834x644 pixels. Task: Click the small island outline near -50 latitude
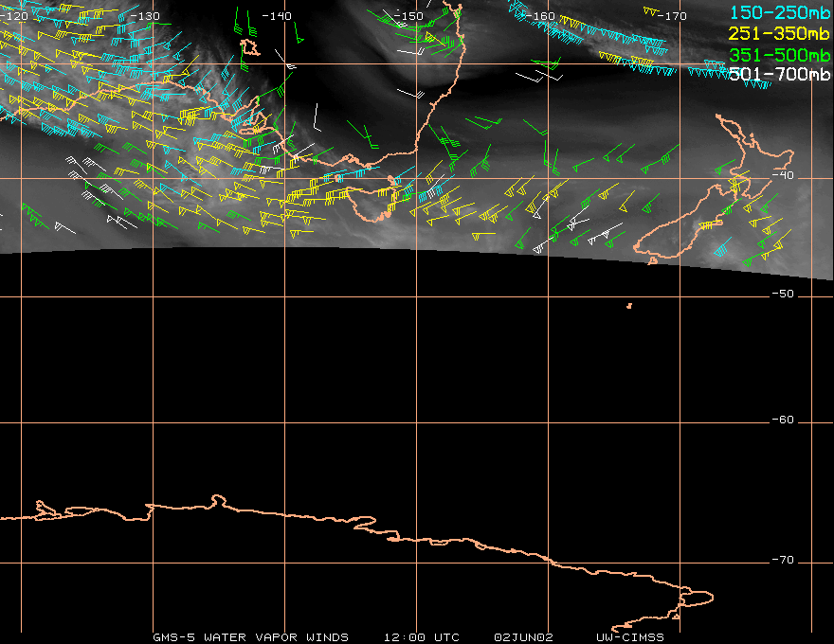point(629,306)
